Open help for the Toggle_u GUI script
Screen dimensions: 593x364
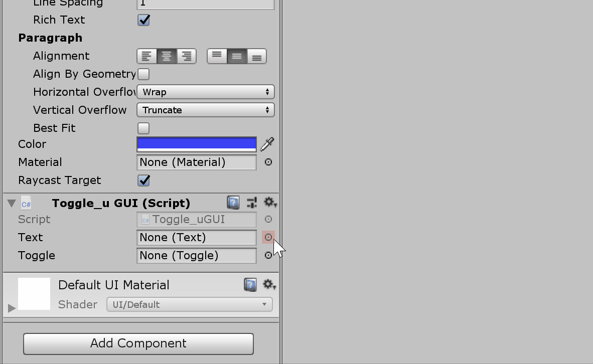click(x=232, y=203)
